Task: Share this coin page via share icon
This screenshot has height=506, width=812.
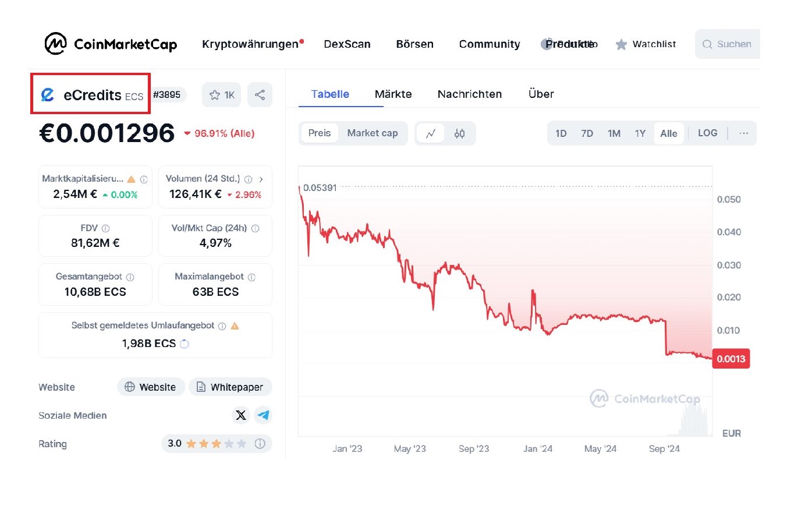Action: pyautogui.click(x=260, y=95)
